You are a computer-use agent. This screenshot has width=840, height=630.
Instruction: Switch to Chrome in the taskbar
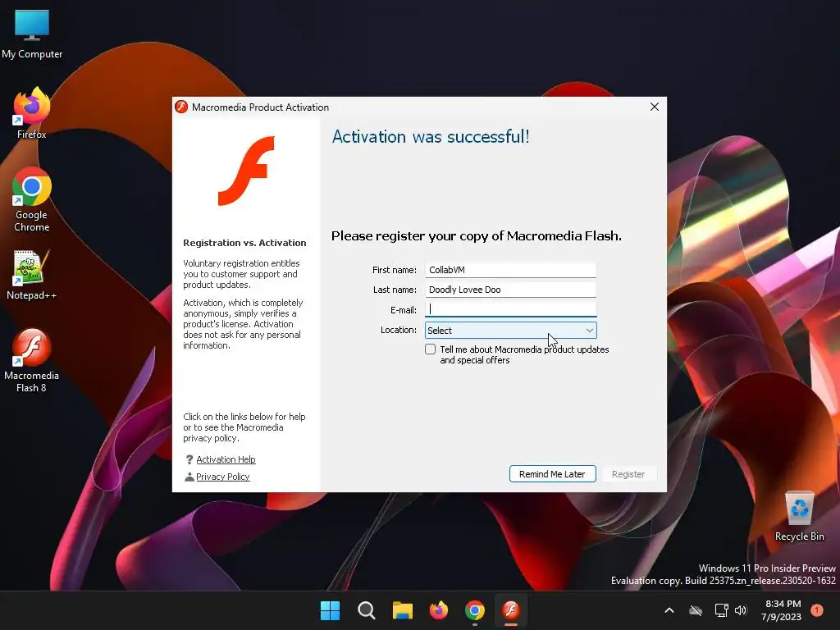pyautogui.click(x=475, y=610)
